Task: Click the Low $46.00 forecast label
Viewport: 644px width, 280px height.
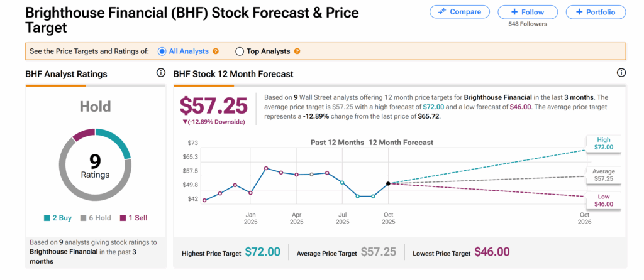Action: (602, 200)
